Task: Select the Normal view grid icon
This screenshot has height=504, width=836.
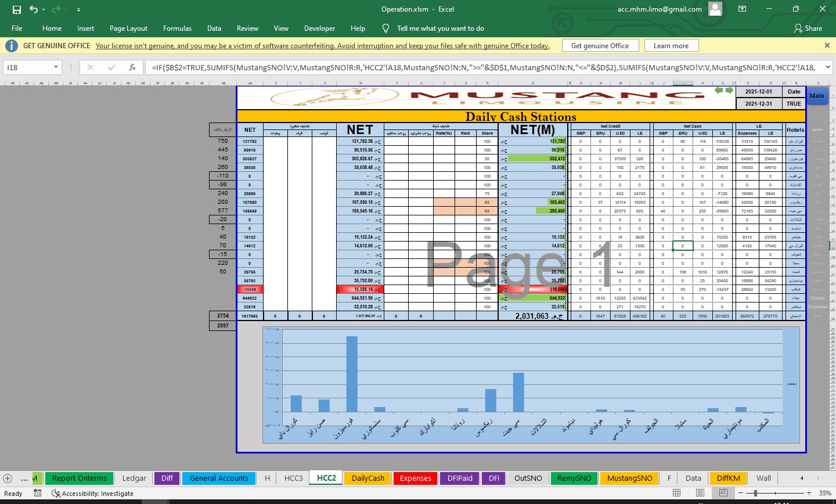Action: 677,493
